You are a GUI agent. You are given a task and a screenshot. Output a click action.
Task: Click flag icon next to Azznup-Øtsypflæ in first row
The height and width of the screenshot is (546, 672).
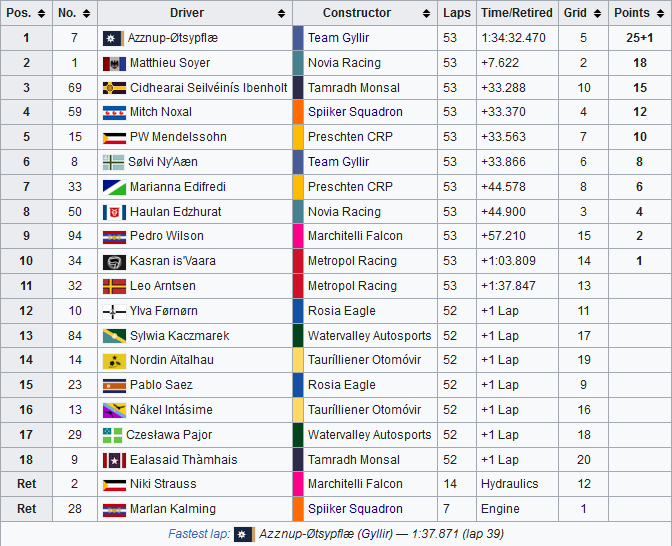[x=112, y=38]
